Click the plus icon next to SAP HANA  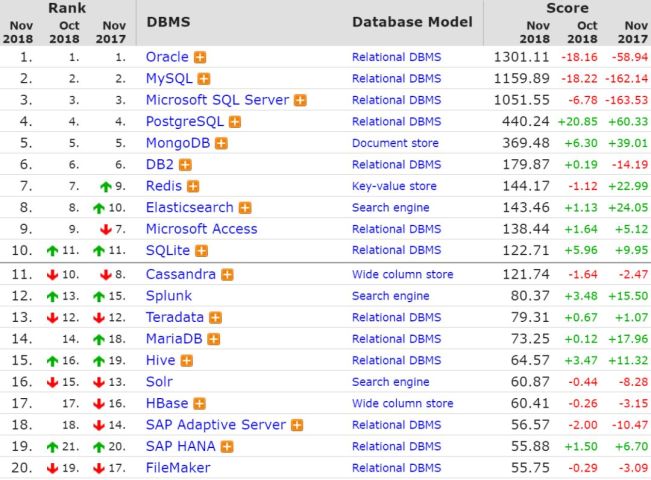[x=227, y=447]
